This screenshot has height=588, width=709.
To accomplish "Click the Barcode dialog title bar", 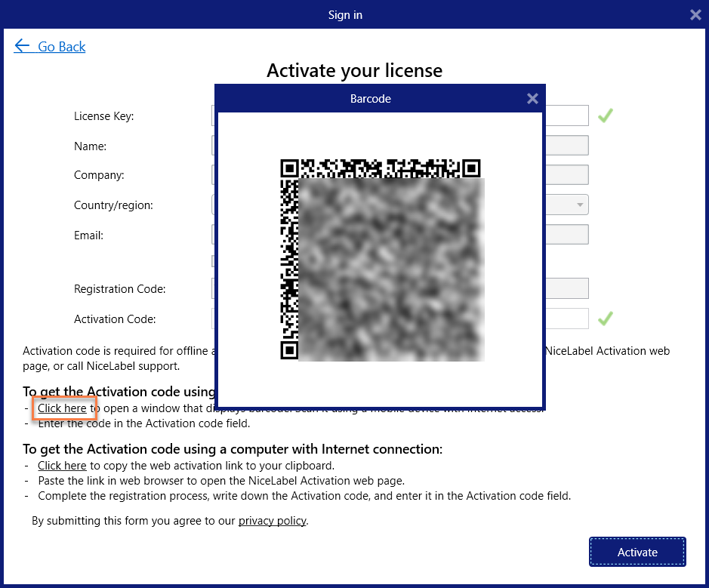I will tap(370, 98).
